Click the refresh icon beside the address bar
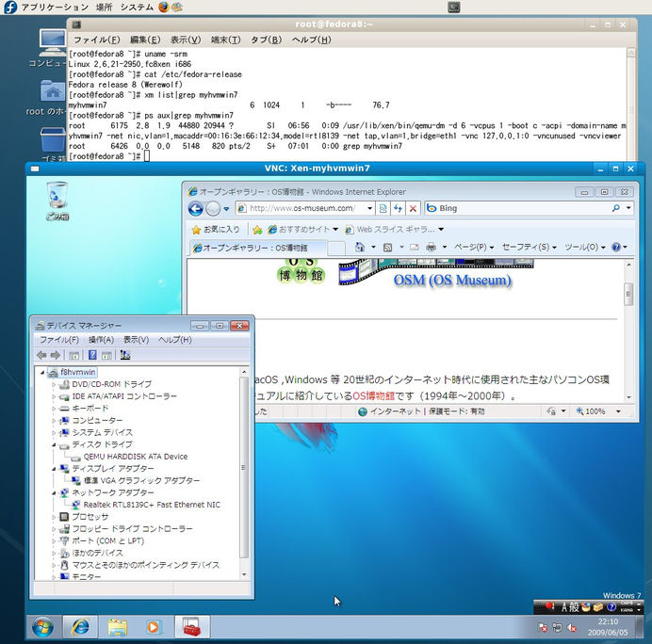 tap(398, 208)
